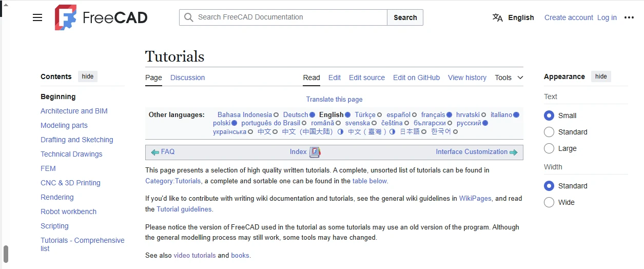
Task: Hide the Appearance panel
Action: tap(601, 76)
